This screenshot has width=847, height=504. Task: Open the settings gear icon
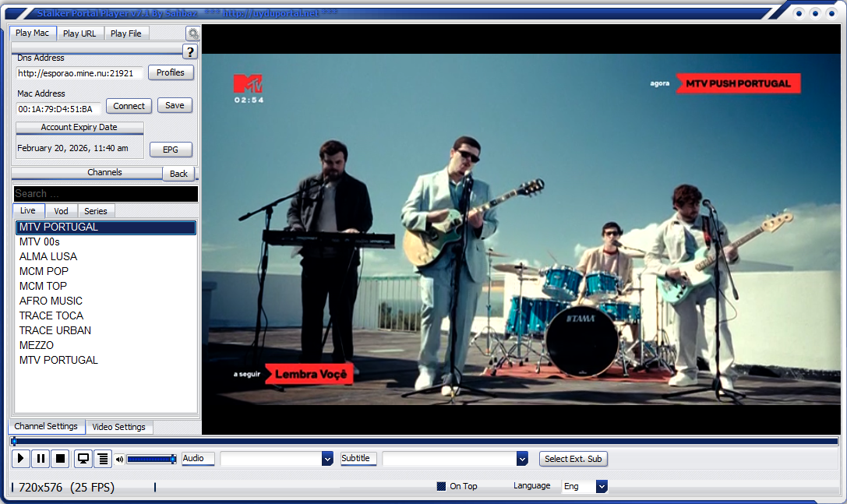coord(192,33)
